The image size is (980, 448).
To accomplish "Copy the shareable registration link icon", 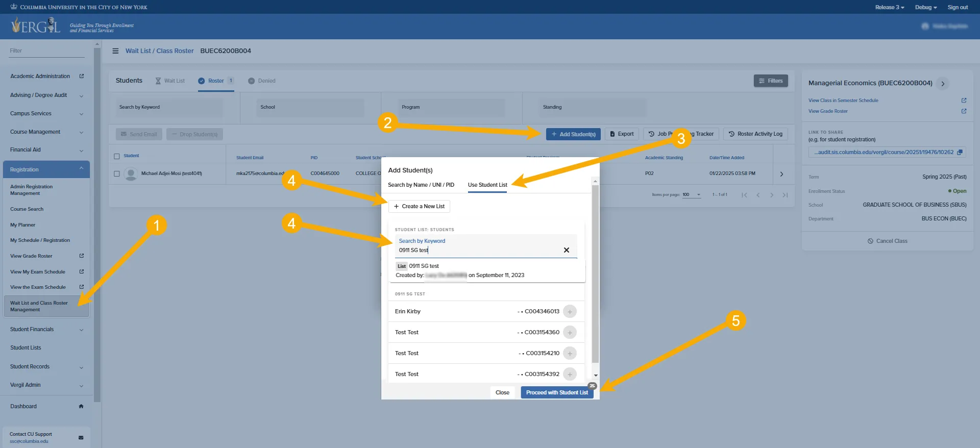I will (x=960, y=152).
